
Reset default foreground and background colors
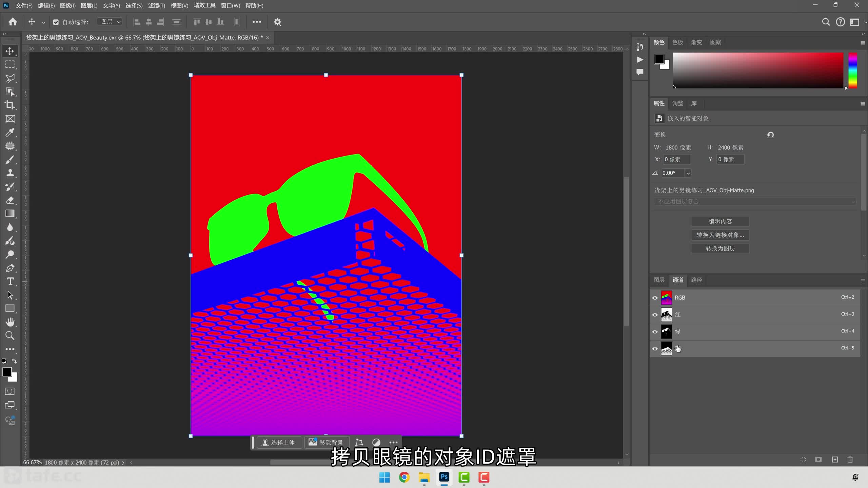[4, 361]
